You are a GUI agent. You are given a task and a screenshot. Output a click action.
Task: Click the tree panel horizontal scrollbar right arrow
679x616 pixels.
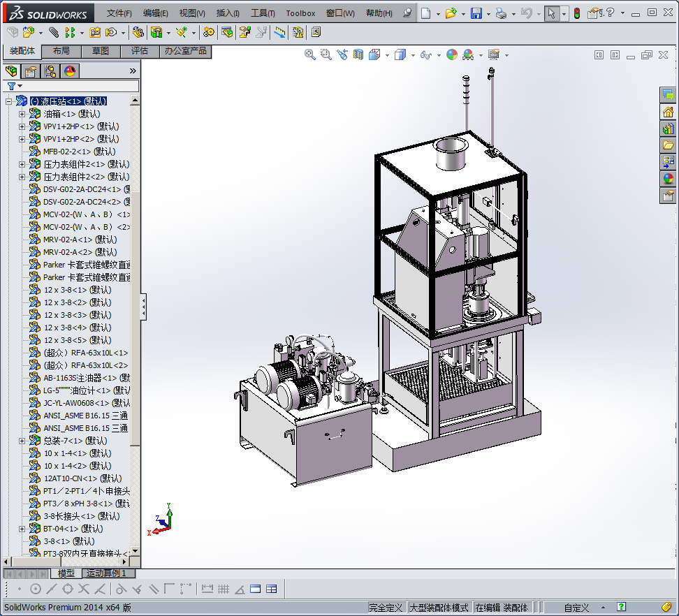pyautogui.click(x=125, y=562)
